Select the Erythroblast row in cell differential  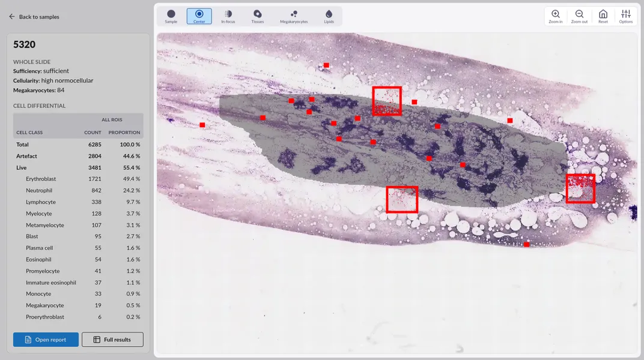(x=78, y=179)
